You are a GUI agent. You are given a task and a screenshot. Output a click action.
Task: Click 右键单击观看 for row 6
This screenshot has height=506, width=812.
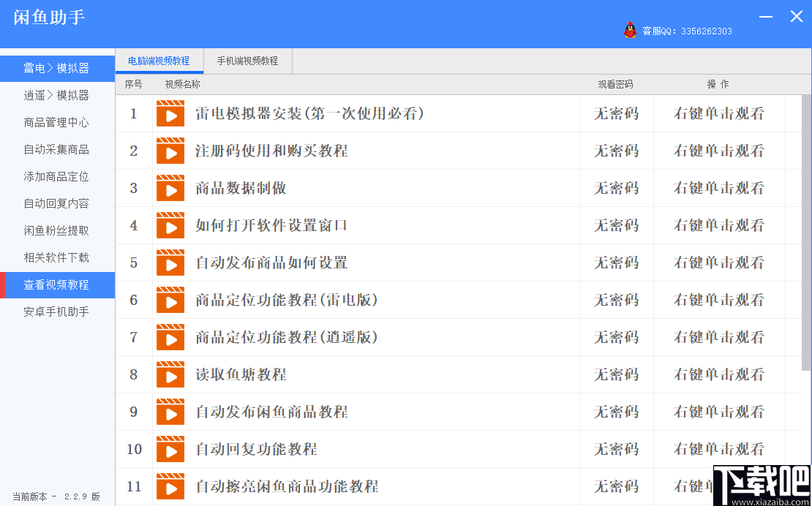[719, 300]
